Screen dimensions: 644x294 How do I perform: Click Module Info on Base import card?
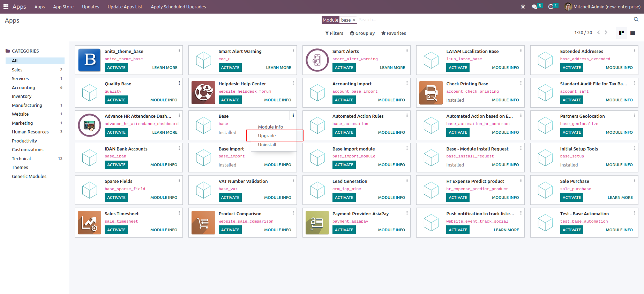(277, 165)
